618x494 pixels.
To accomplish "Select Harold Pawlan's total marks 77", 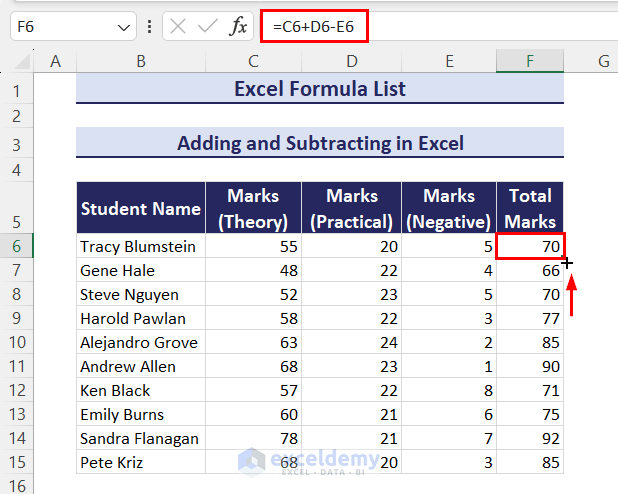I will tap(530, 319).
